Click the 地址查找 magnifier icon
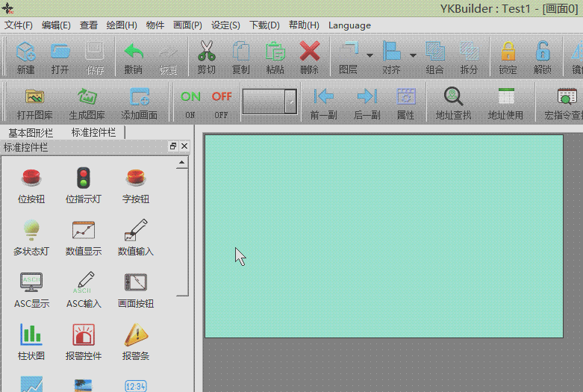The height and width of the screenshot is (392, 583). 453,97
